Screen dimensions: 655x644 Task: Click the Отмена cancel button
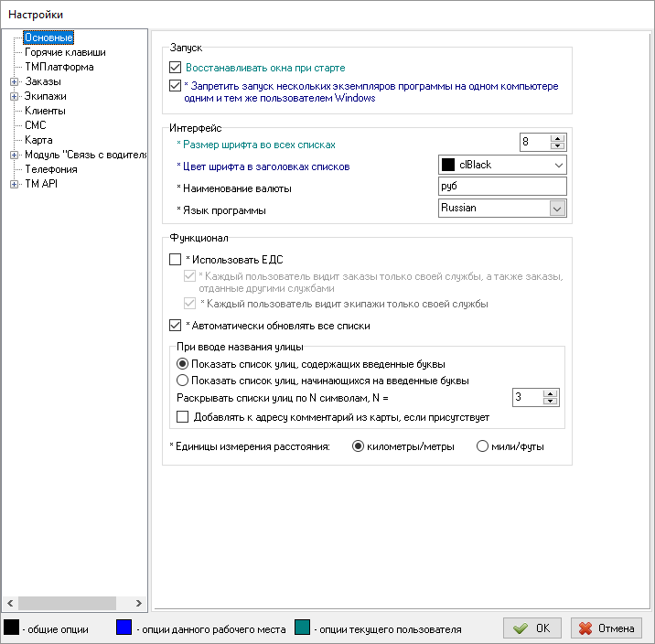tap(607, 628)
